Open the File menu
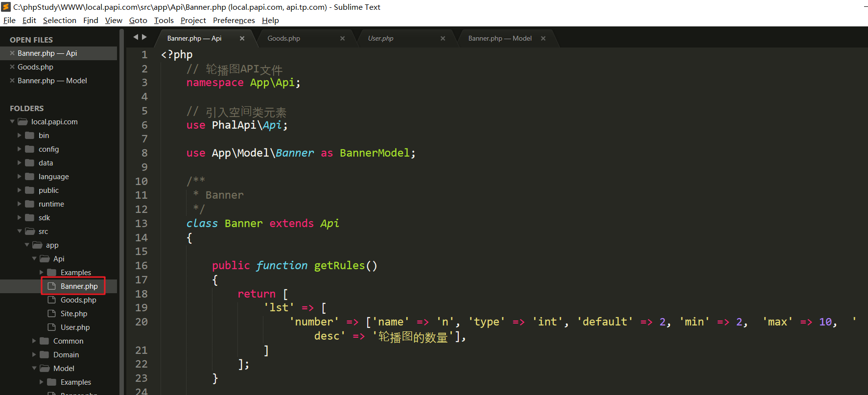Screen dimensions: 868x395 [x=9, y=21]
